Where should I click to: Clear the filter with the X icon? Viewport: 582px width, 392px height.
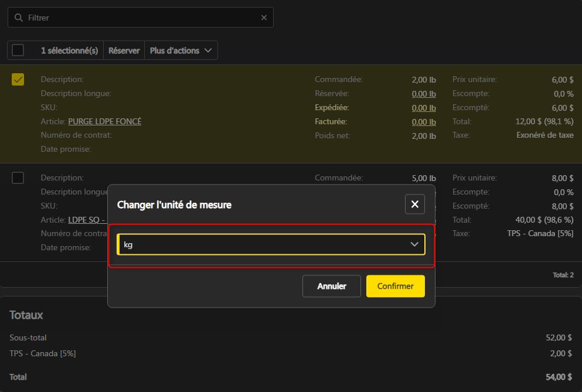coord(264,18)
